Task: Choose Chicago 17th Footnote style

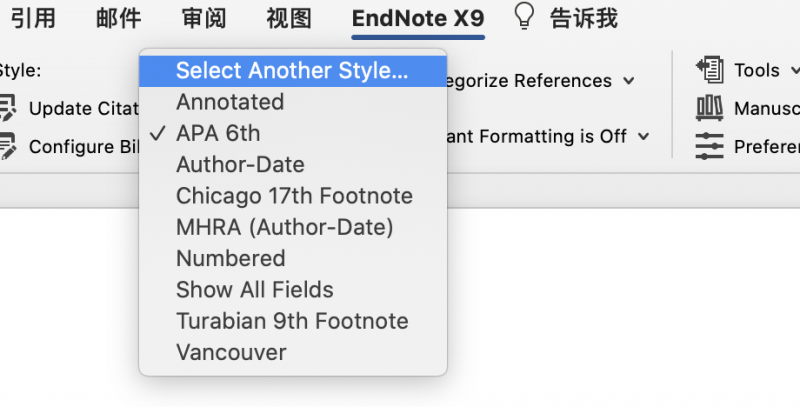Action: click(x=293, y=196)
